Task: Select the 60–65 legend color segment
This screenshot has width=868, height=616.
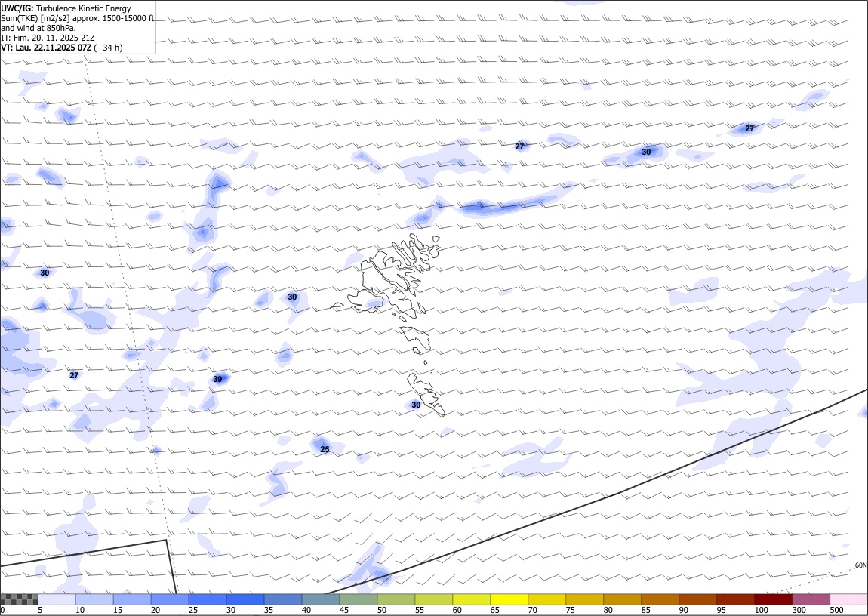Action: (471, 599)
